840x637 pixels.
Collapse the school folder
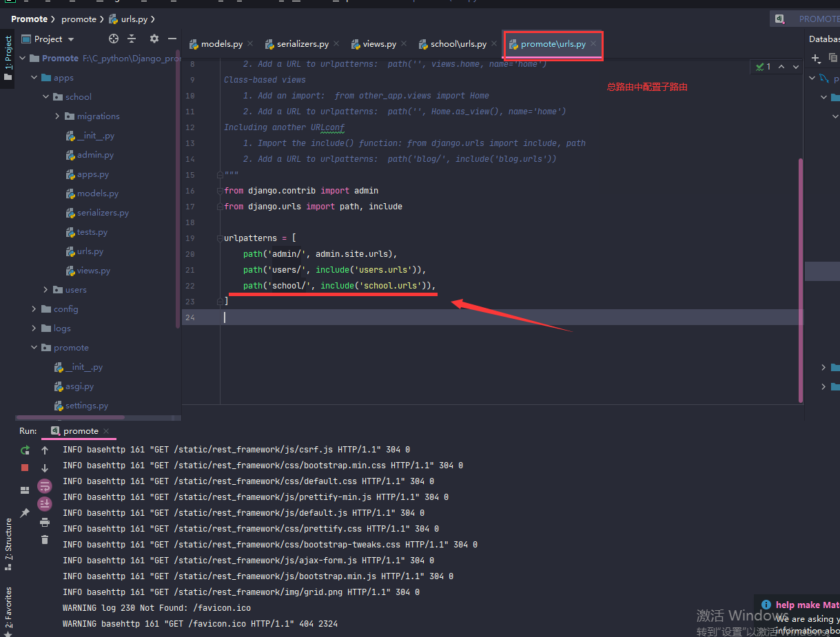[x=46, y=97]
